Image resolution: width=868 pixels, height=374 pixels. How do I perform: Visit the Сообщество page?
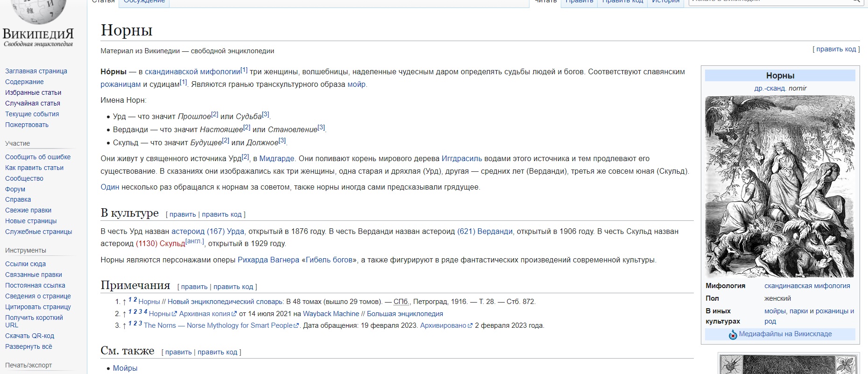click(24, 178)
